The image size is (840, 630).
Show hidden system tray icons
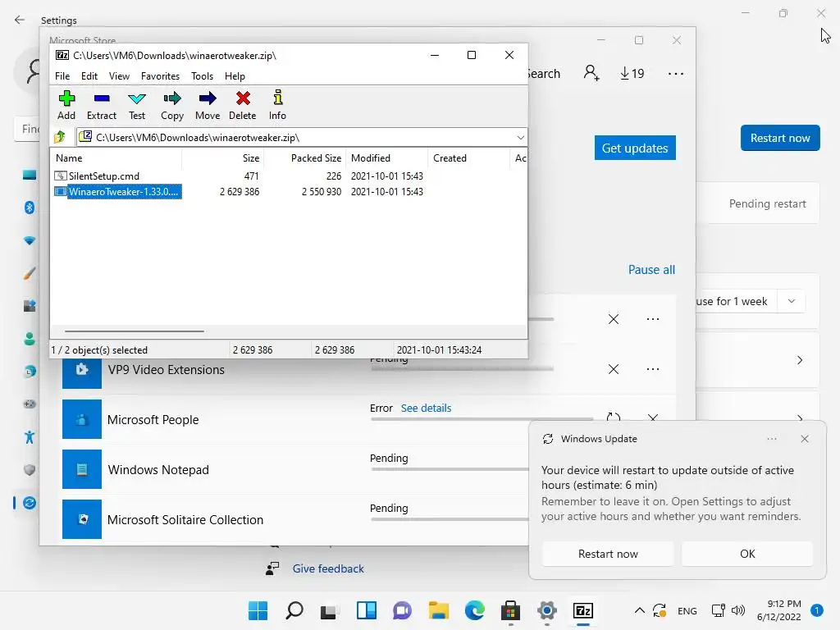pyautogui.click(x=639, y=610)
